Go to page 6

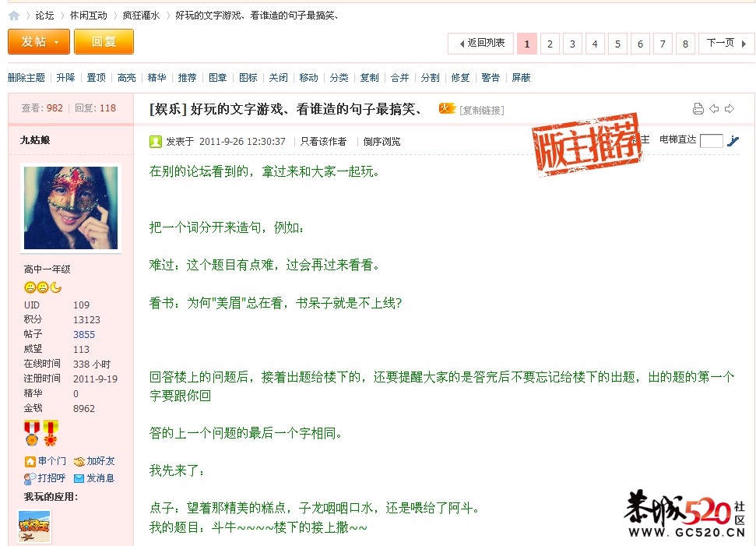[640, 44]
